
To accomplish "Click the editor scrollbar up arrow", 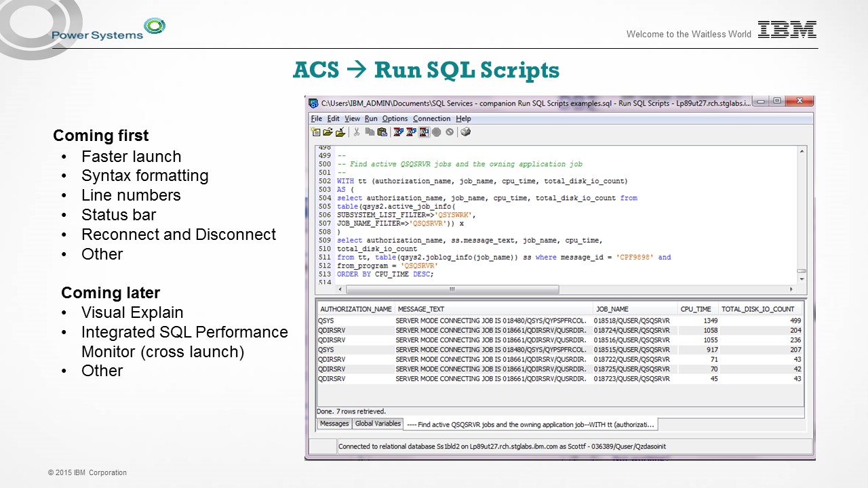I will (802, 152).
